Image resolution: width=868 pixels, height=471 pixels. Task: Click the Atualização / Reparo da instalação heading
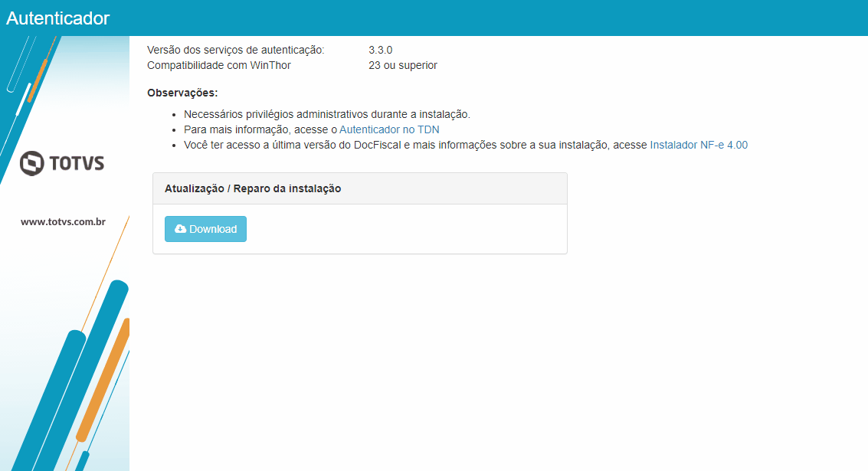pos(252,188)
